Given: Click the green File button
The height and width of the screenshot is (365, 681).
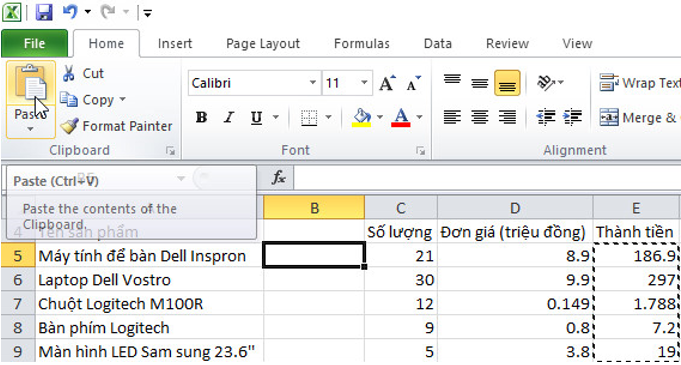Looking at the screenshot, I should pyautogui.click(x=34, y=43).
